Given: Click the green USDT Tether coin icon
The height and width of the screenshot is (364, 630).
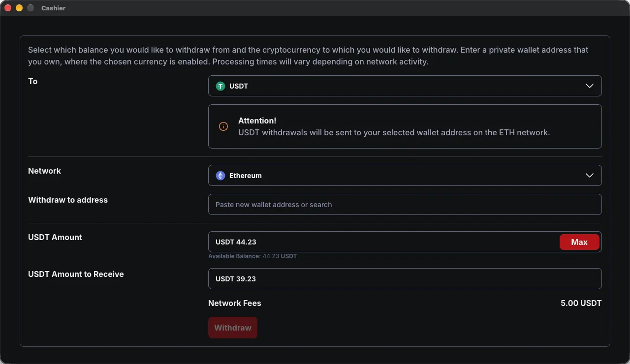Looking at the screenshot, I should click(x=220, y=86).
